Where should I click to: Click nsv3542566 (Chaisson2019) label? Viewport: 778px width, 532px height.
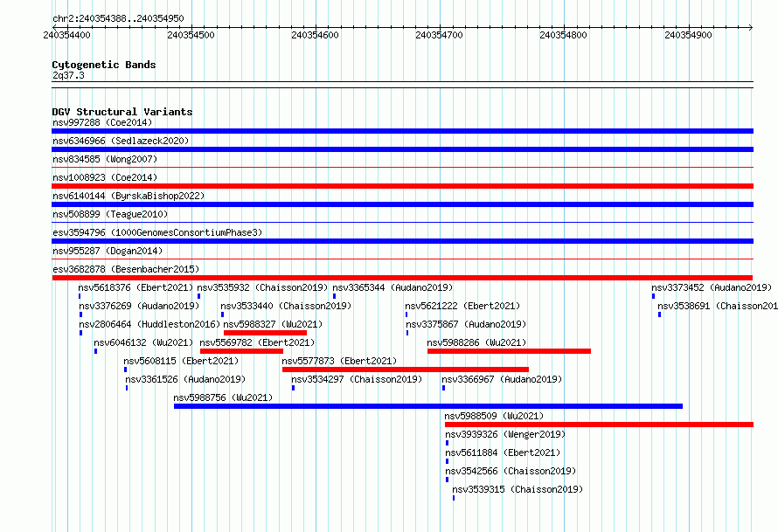[x=511, y=471]
